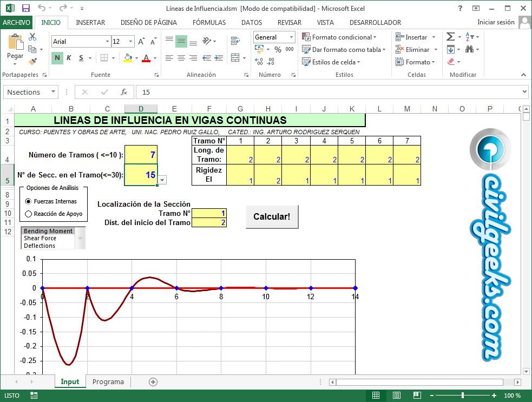Viewport: 532px width, 402px height.
Task: Switch to DESARROLLADOR ribbon tab
Action: tap(375, 22)
